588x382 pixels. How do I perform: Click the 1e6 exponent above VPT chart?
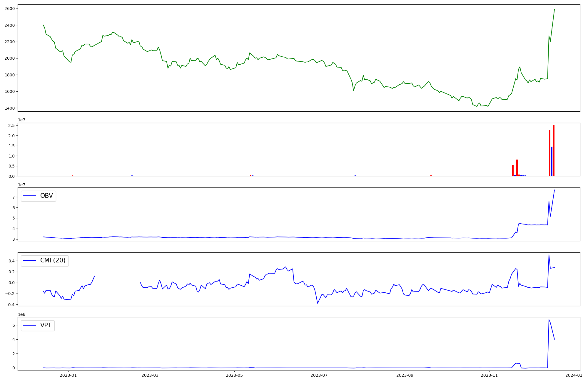pos(21,314)
